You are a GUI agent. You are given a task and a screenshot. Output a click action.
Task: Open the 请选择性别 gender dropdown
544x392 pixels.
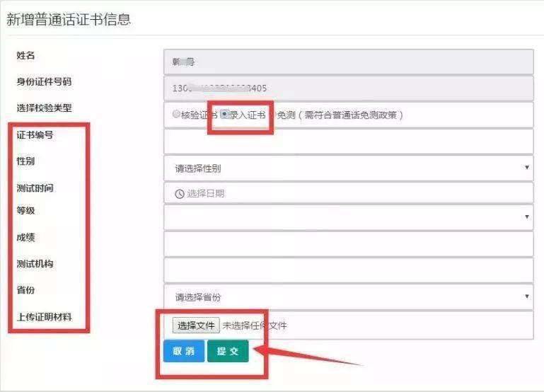pyautogui.click(x=348, y=168)
